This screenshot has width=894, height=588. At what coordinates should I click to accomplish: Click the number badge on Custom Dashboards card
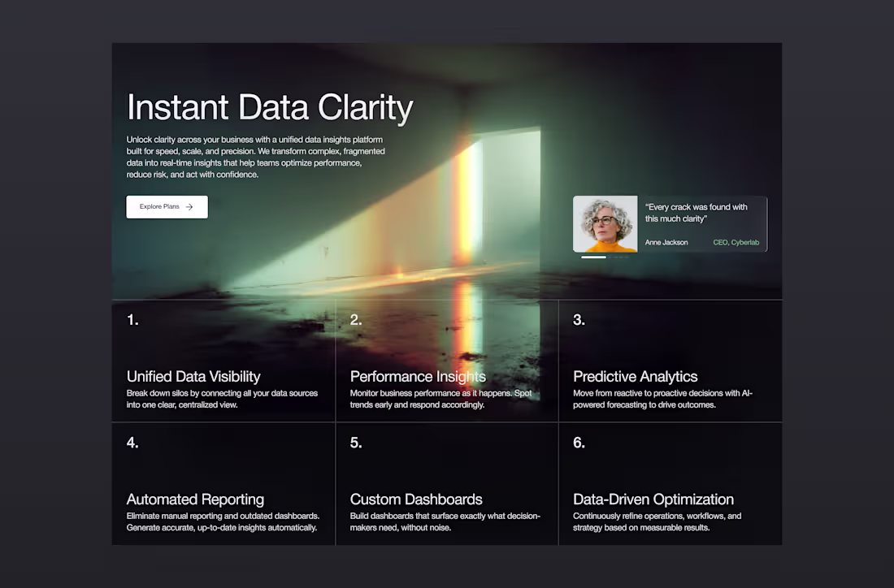pyautogui.click(x=356, y=443)
